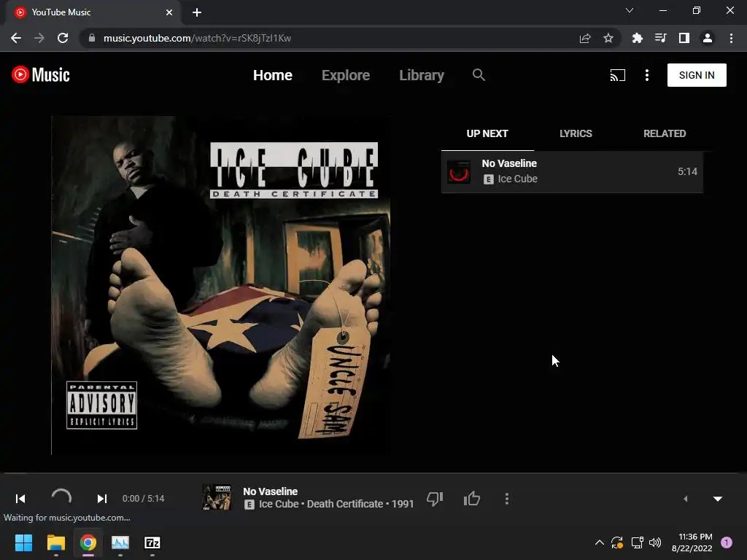Open the system monitor taskbar app
Viewport: 747px width, 560px height.
click(x=120, y=542)
